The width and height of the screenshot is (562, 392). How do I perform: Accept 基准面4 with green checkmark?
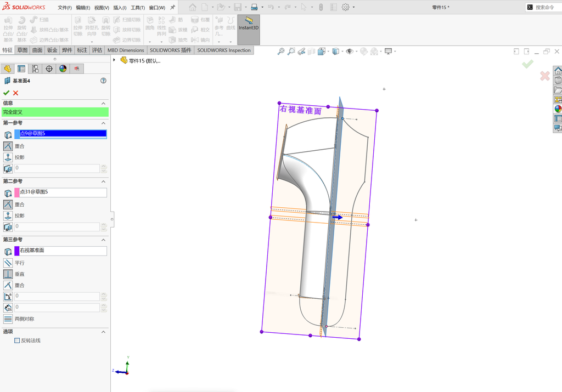(x=6, y=93)
